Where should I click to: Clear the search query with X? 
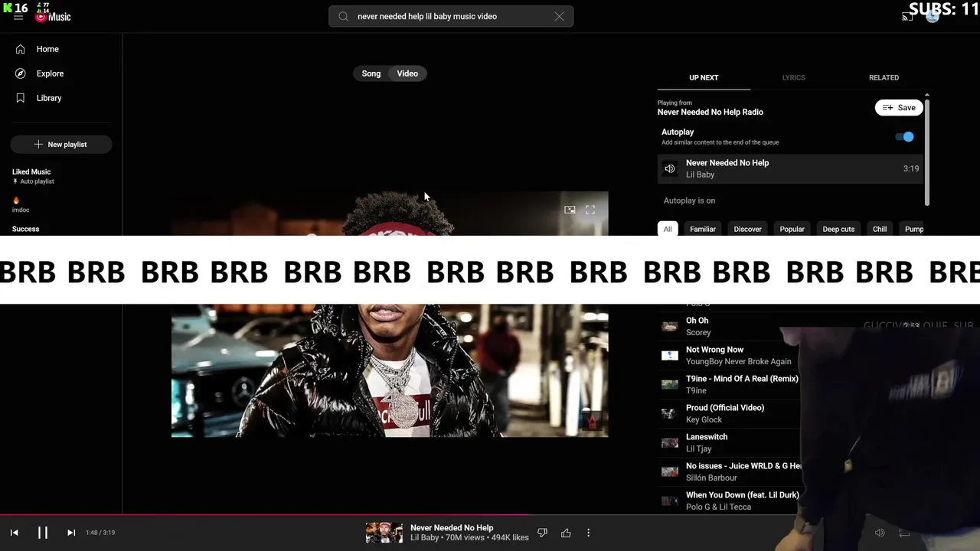(x=559, y=16)
